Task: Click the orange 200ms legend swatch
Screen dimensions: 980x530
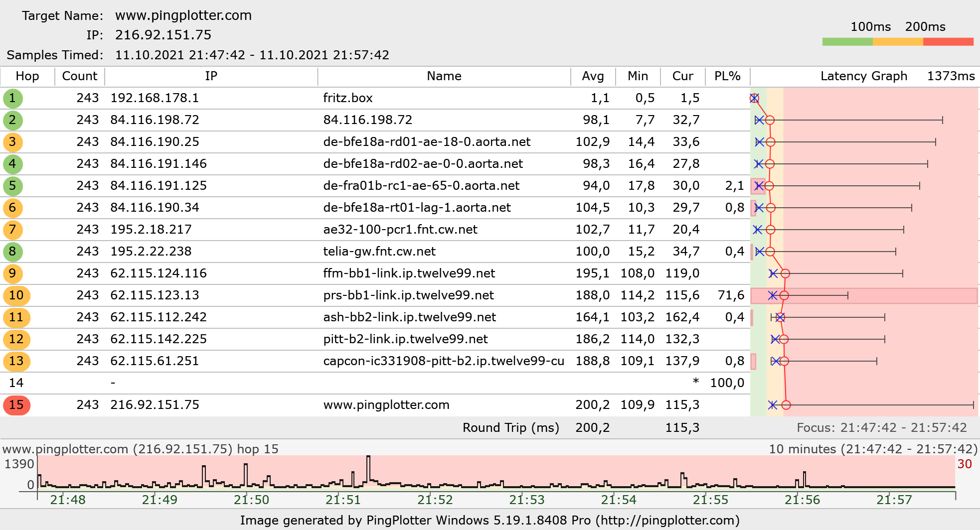Action: pos(898,42)
